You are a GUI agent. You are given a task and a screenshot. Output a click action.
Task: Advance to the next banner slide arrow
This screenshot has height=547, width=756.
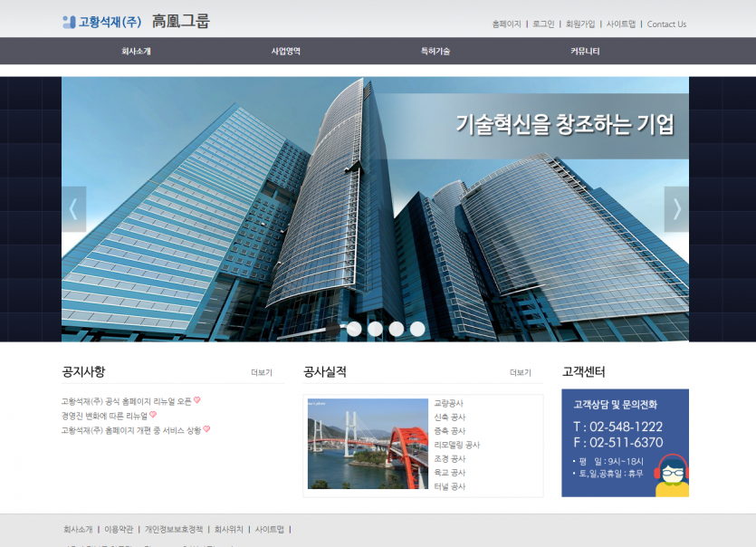[x=676, y=209]
